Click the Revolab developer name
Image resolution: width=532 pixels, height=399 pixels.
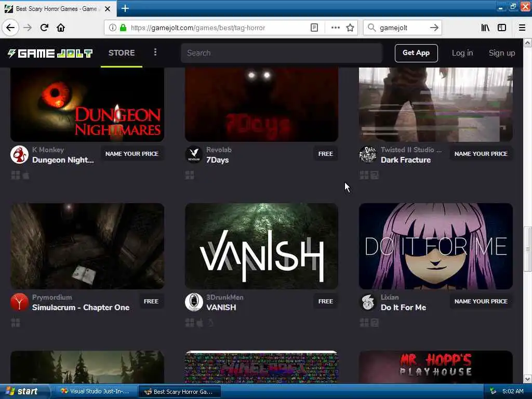[219, 150]
